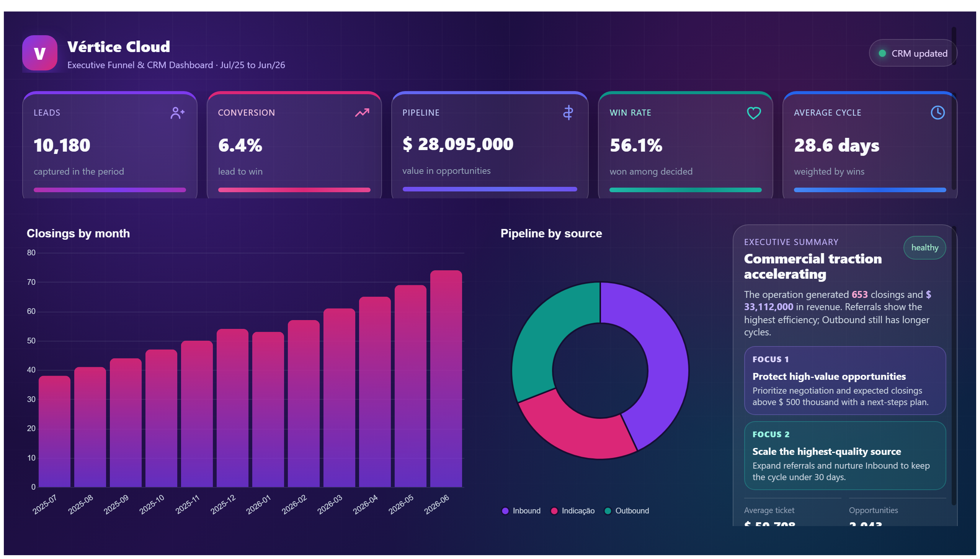Click the Average ticket label
Screen dimensions: 980x559
tap(769, 510)
